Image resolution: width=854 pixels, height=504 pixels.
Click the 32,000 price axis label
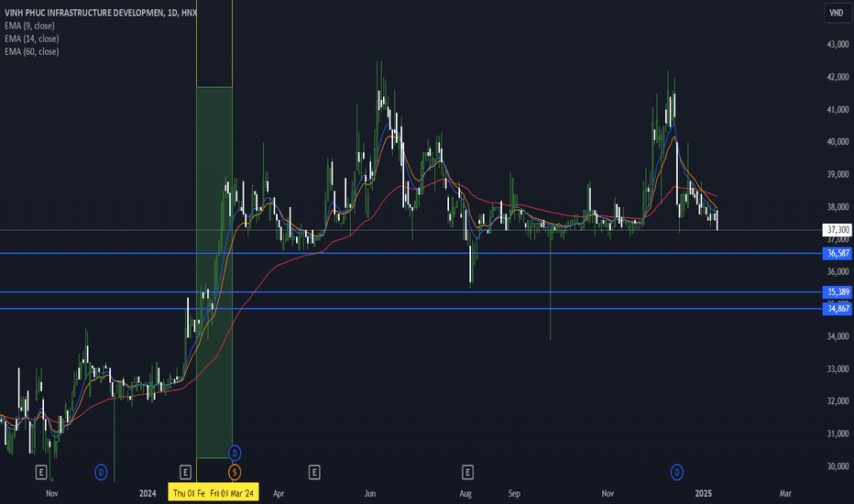(838, 401)
